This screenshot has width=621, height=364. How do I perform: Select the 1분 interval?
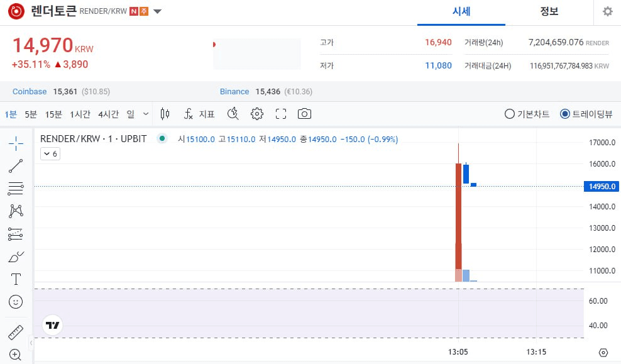click(11, 114)
